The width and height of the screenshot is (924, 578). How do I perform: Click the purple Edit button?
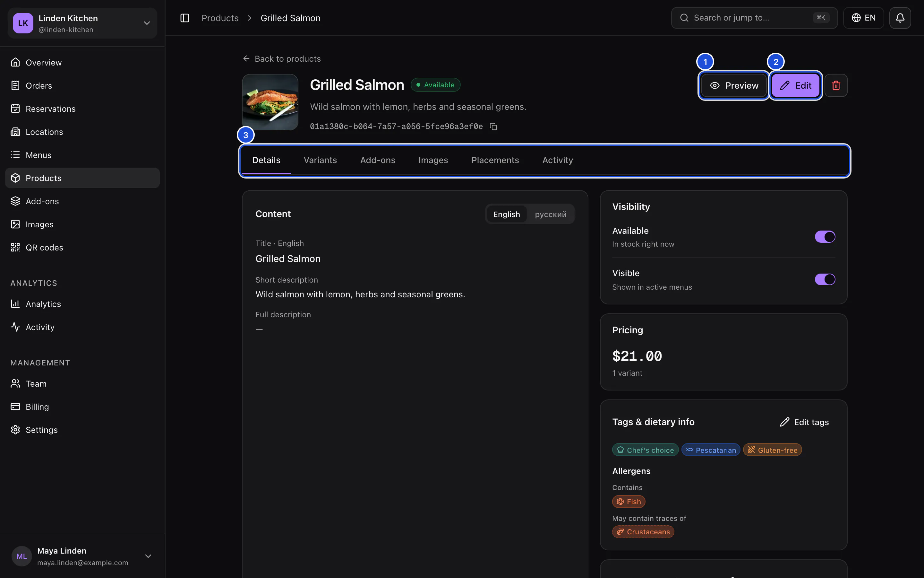pyautogui.click(x=795, y=85)
